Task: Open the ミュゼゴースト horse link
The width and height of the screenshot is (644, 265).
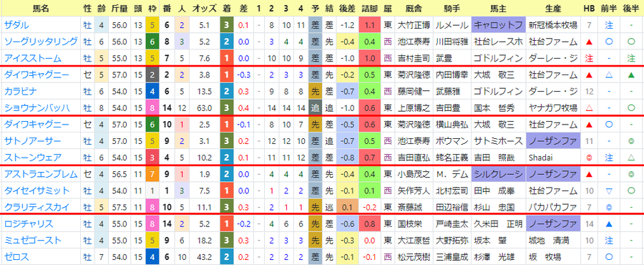Action: [x=32, y=241]
